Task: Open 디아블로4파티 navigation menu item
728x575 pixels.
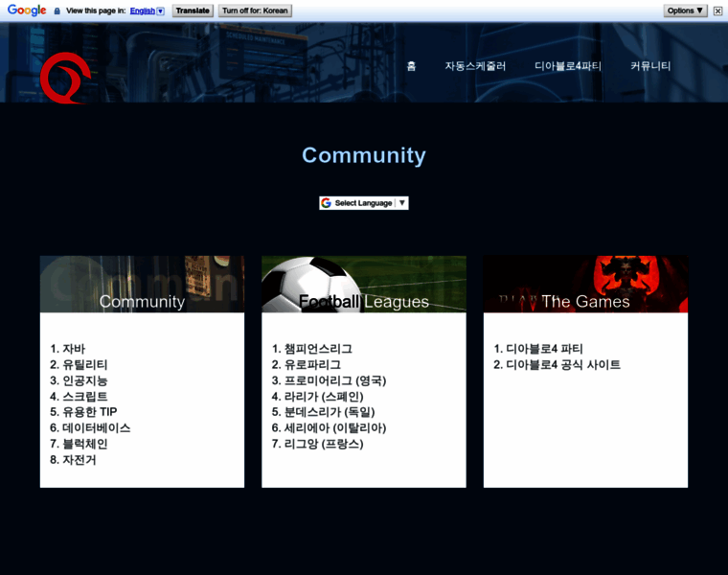Action: pos(568,66)
